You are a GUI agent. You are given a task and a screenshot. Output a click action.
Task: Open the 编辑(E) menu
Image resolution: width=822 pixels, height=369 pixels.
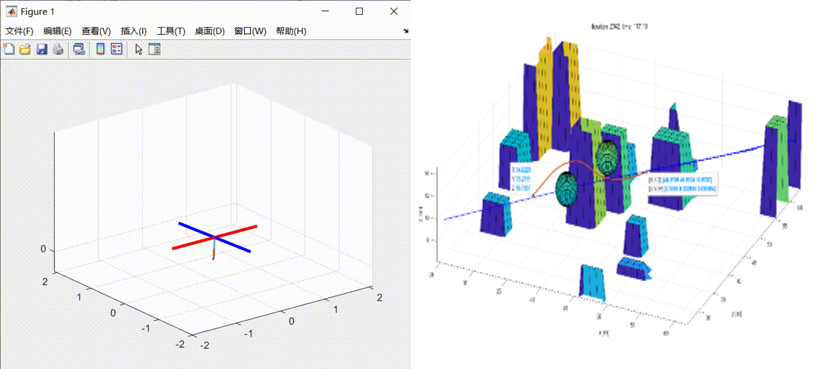click(57, 31)
